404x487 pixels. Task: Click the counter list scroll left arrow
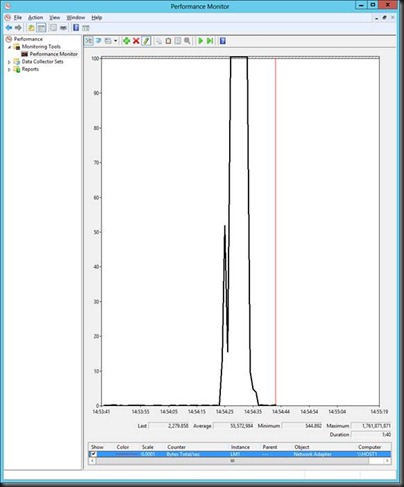[x=92, y=461]
